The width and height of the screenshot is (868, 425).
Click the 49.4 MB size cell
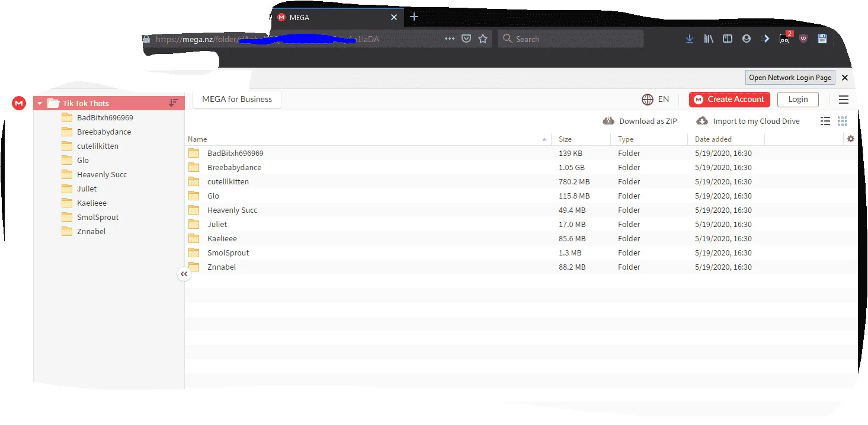pos(572,210)
